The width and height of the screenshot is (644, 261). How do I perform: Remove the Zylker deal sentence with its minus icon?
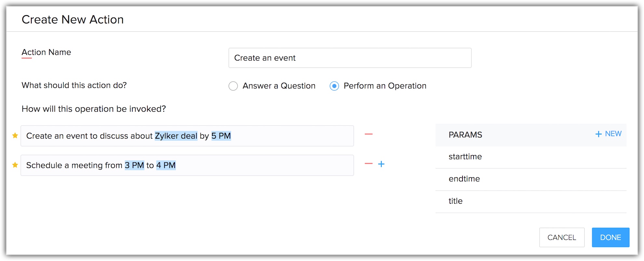point(369,134)
